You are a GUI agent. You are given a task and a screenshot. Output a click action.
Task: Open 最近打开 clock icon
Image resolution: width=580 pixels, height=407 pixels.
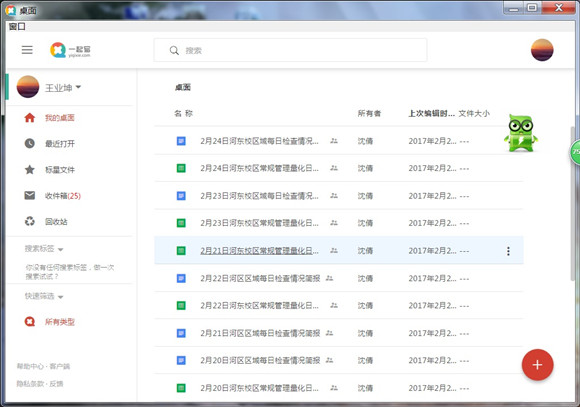[x=30, y=144]
